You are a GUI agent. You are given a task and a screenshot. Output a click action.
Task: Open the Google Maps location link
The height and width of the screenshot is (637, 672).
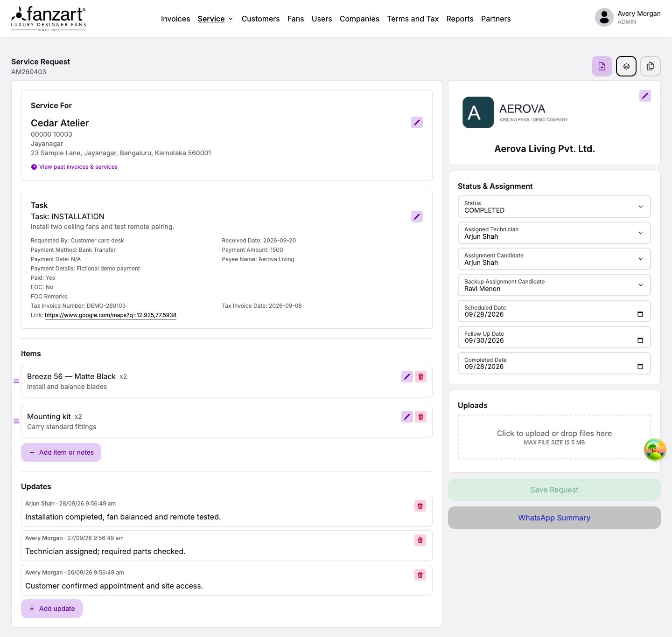point(111,315)
